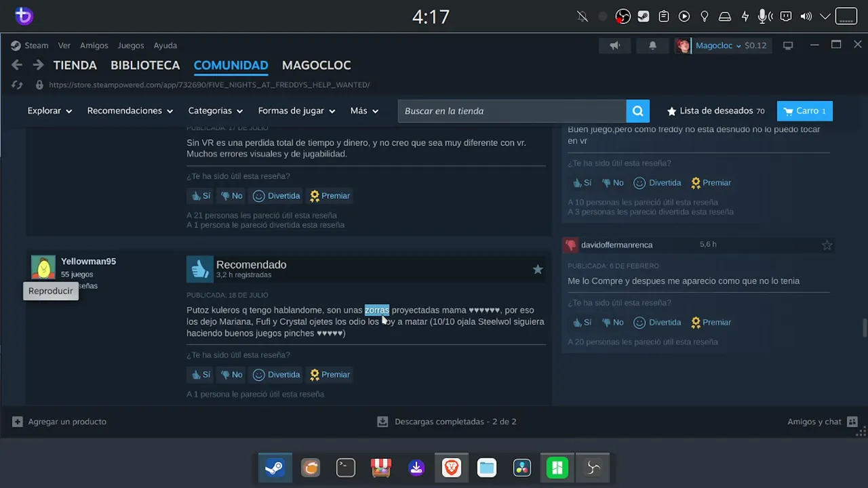The width and height of the screenshot is (868, 488).
Task: Go back with the Steam back arrow
Action: pos(17,65)
